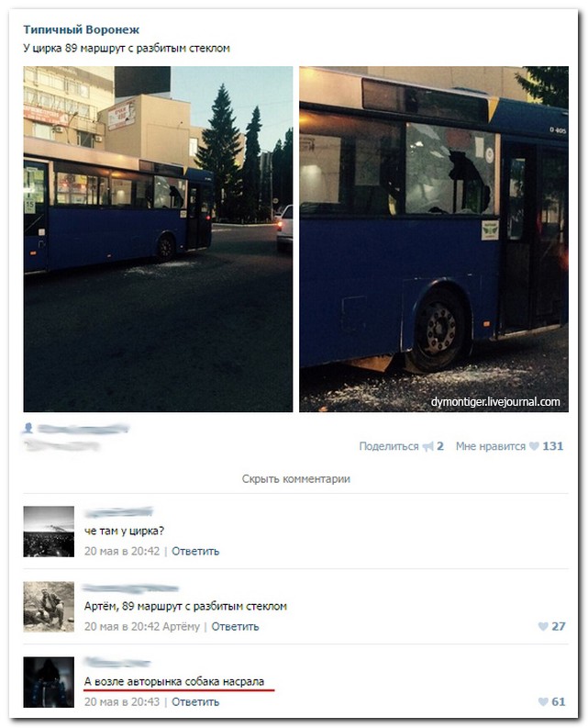This screenshot has width=588, height=728.
Task: Open right photo of broken bus window
Action: 434,239
